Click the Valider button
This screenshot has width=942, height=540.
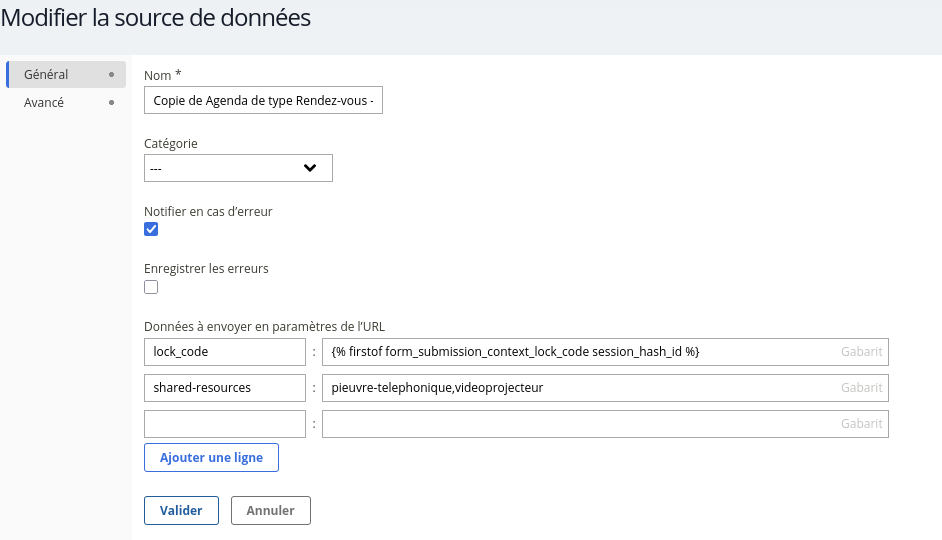[181, 511]
